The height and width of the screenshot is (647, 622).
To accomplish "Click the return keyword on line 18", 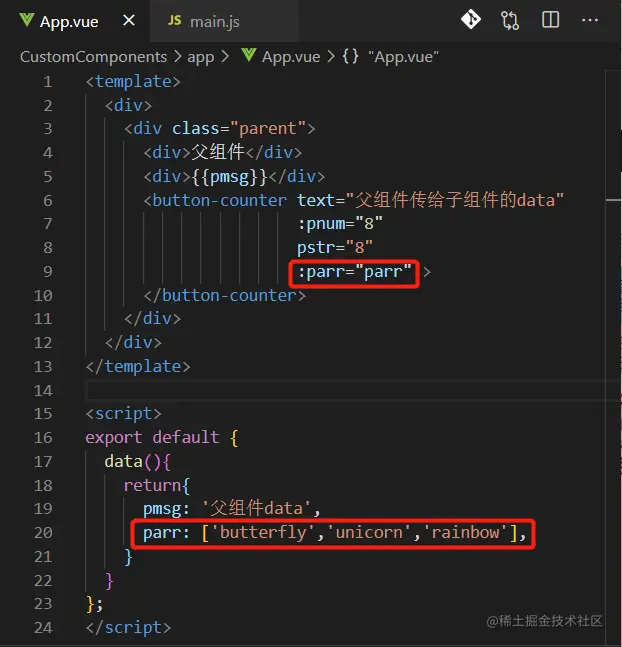I will coord(152,485).
